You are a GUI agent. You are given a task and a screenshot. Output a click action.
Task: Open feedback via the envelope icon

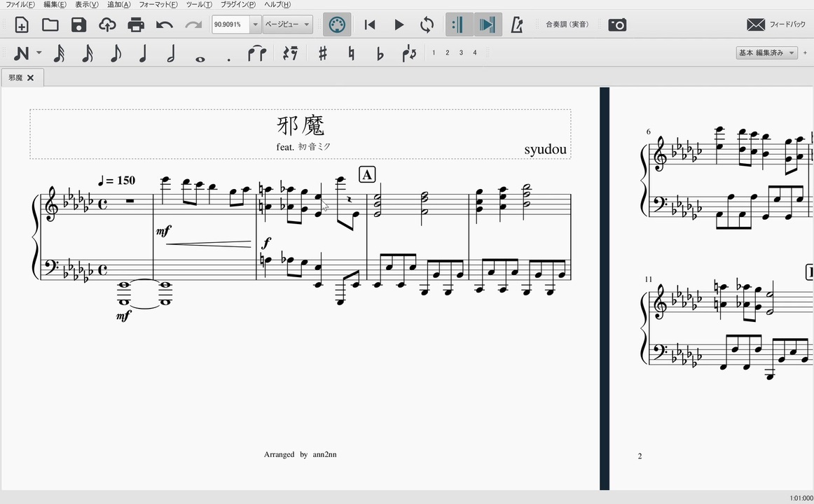tap(756, 24)
